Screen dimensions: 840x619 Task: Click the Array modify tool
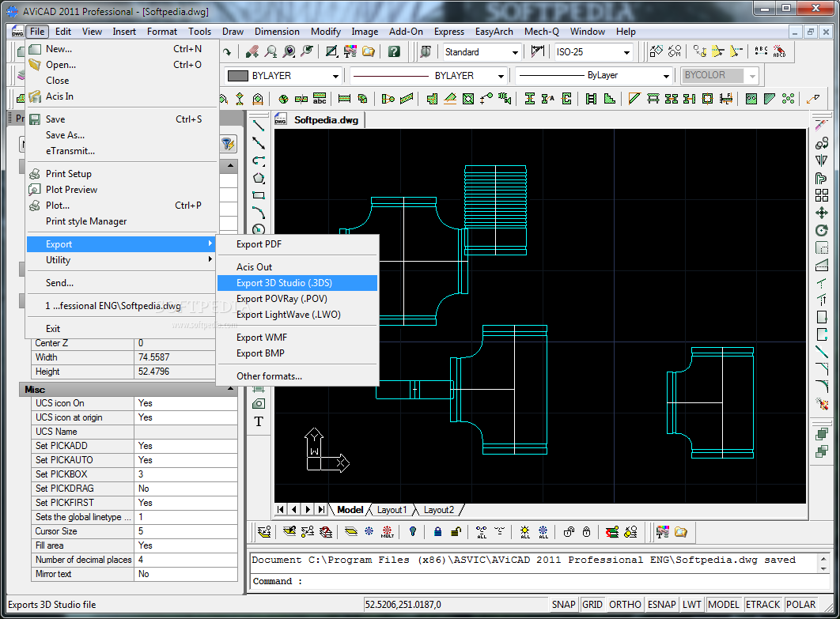821,195
